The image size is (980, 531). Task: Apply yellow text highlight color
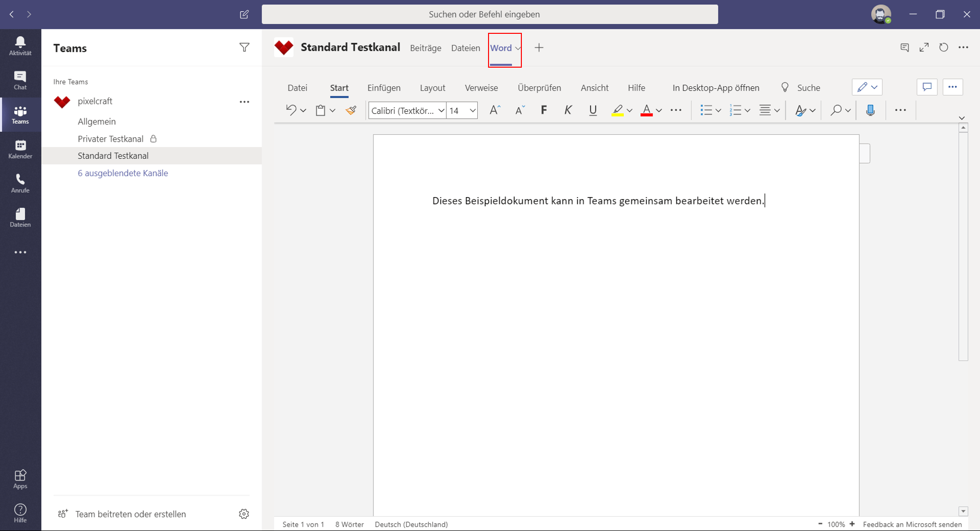click(x=617, y=110)
